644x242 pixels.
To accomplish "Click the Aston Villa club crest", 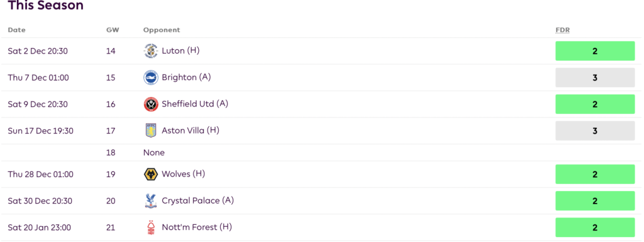I will [x=151, y=131].
